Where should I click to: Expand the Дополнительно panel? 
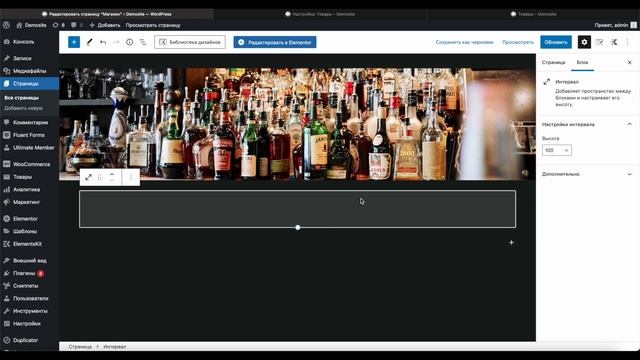coord(587,174)
